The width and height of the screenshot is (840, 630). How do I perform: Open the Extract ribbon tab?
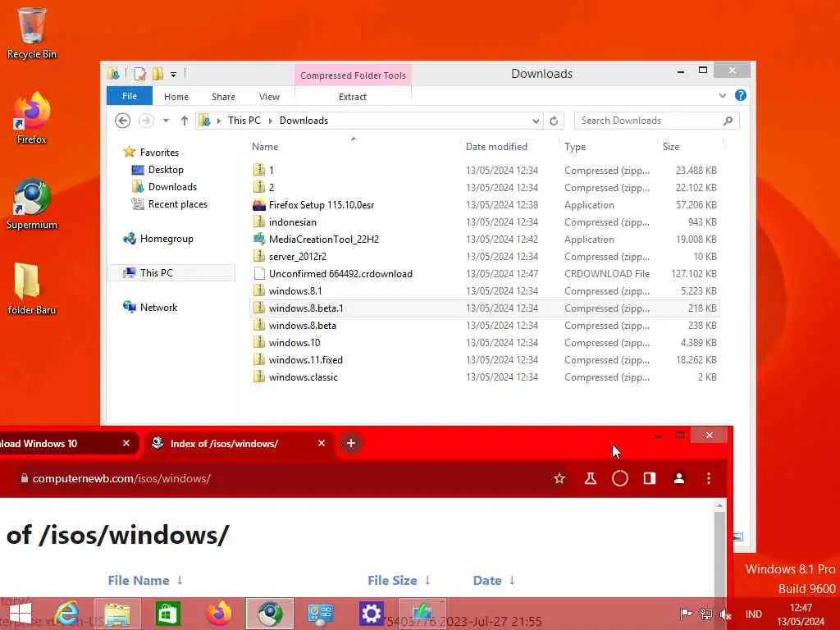click(353, 97)
